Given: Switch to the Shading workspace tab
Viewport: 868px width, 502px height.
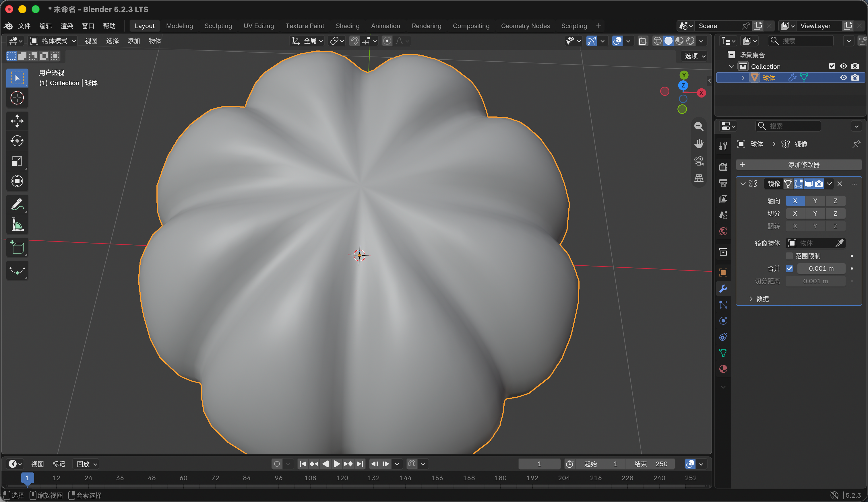Looking at the screenshot, I should 347,26.
